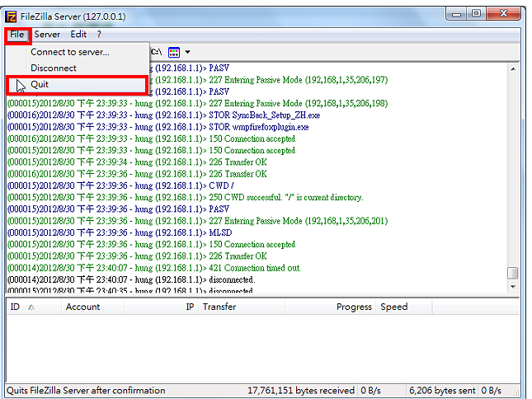Open the Server menu
Image resolution: width=532 pixels, height=399 pixels.
tap(47, 35)
